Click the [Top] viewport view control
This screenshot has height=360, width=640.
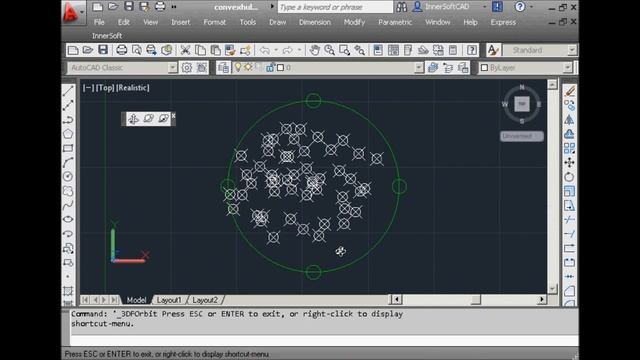coord(105,88)
